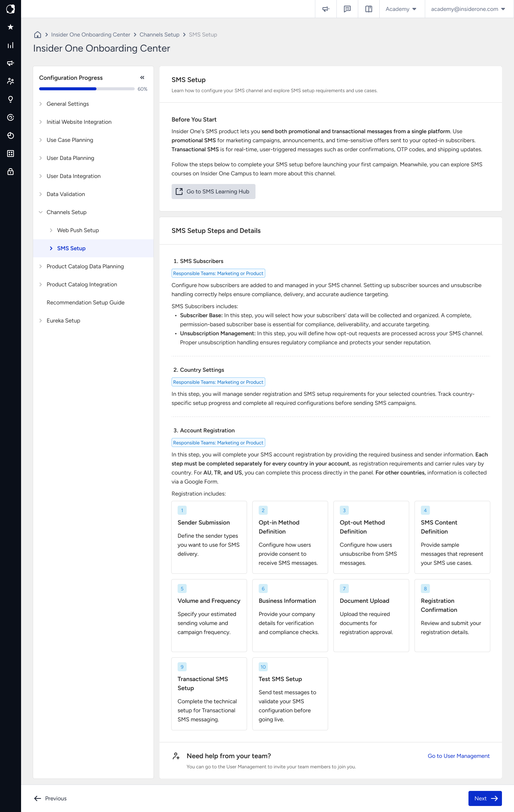
Task: Click the Configuration Progress title
Action: coord(71,78)
